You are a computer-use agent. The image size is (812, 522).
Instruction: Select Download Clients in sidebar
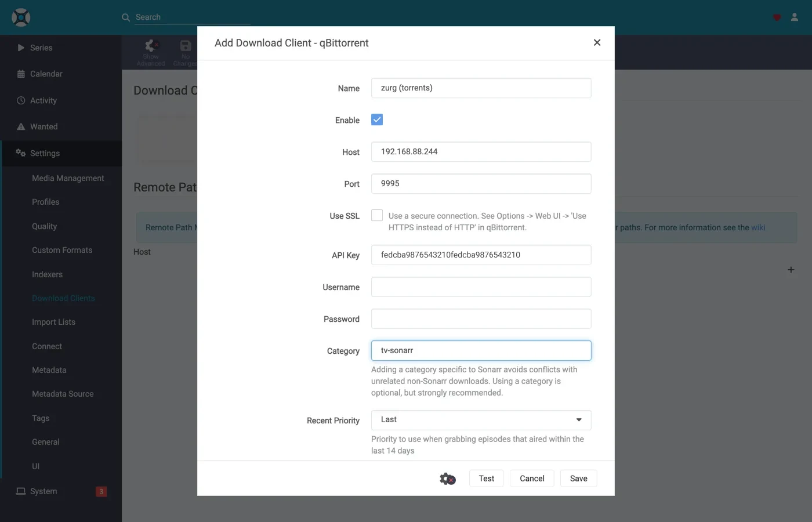63,298
